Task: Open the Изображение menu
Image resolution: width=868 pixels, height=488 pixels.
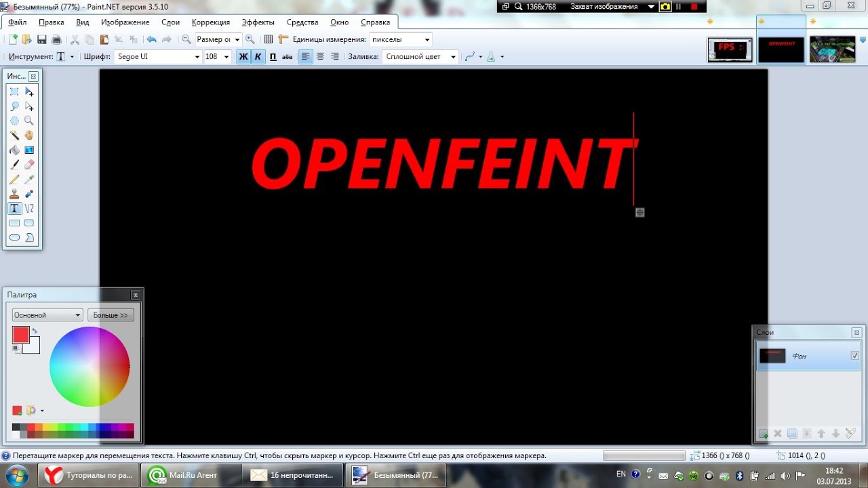Action: coord(125,22)
